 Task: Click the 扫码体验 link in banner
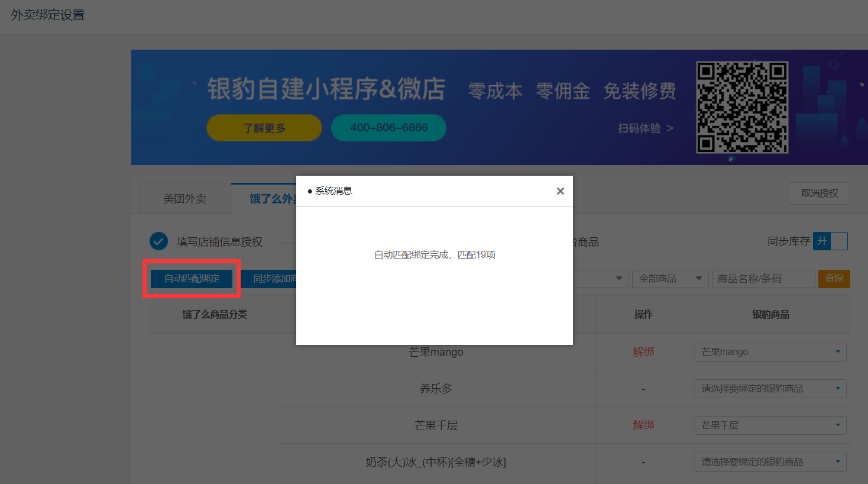tap(646, 128)
